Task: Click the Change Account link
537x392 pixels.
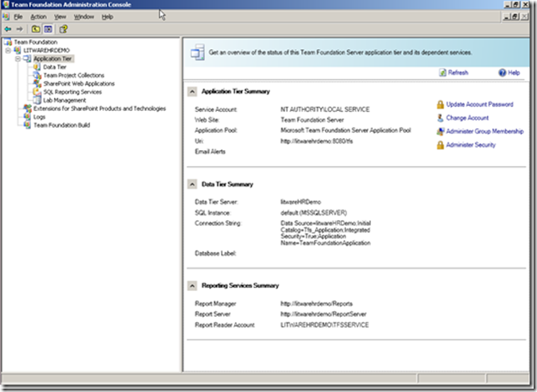Action: click(x=467, y=118)
